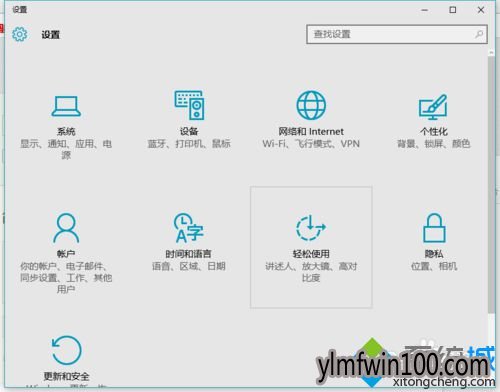
Task: Open the 轻松使用 dashed circle icon
Action: pos(311,228)
